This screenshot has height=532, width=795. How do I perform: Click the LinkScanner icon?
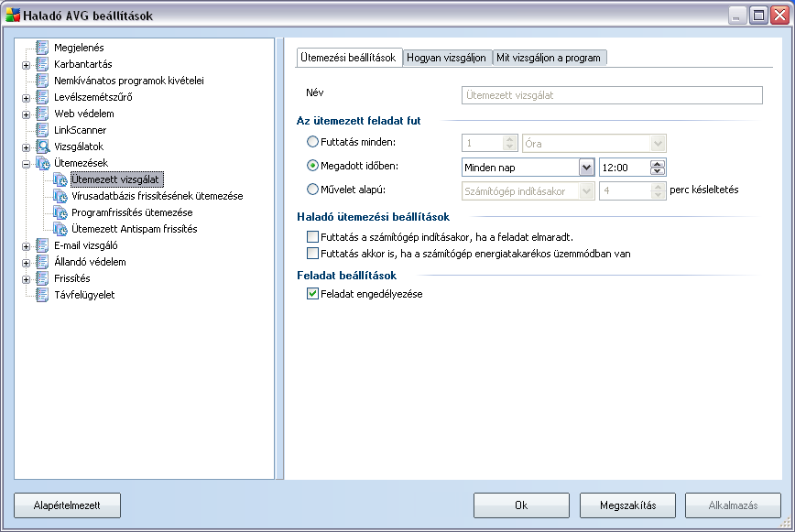[42, 130]
